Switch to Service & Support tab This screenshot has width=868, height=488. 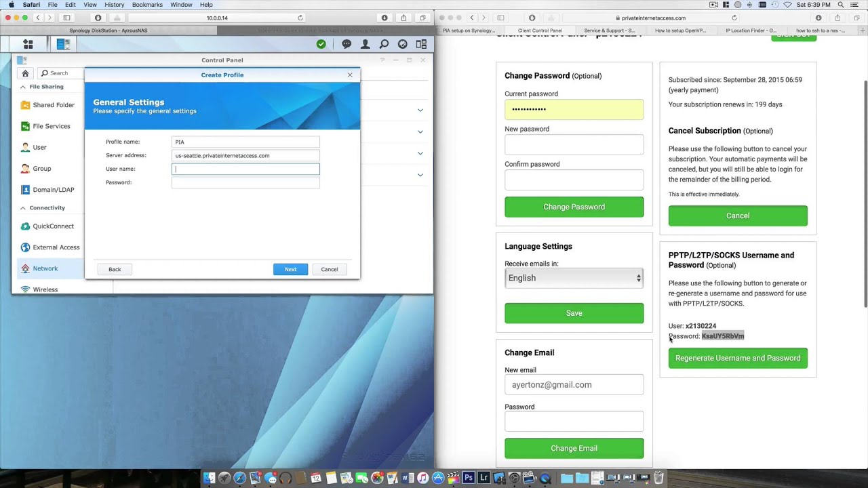click(610, 30)
